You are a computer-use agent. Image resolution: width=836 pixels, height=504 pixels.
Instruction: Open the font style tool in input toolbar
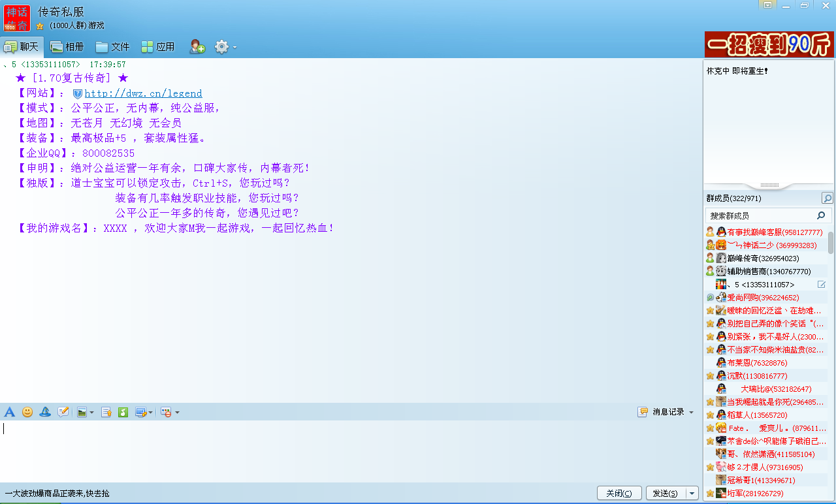[x=9, y=412]
